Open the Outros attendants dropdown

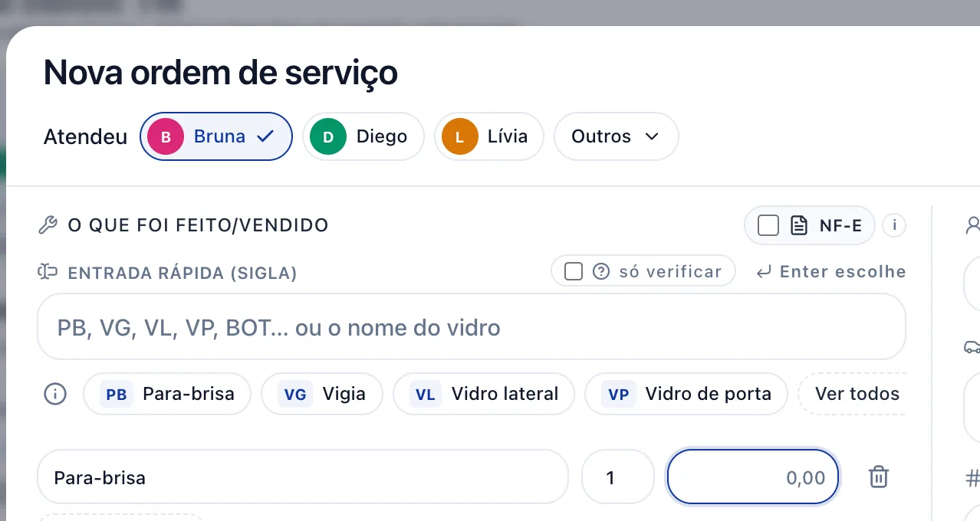[x=617, y=137]
